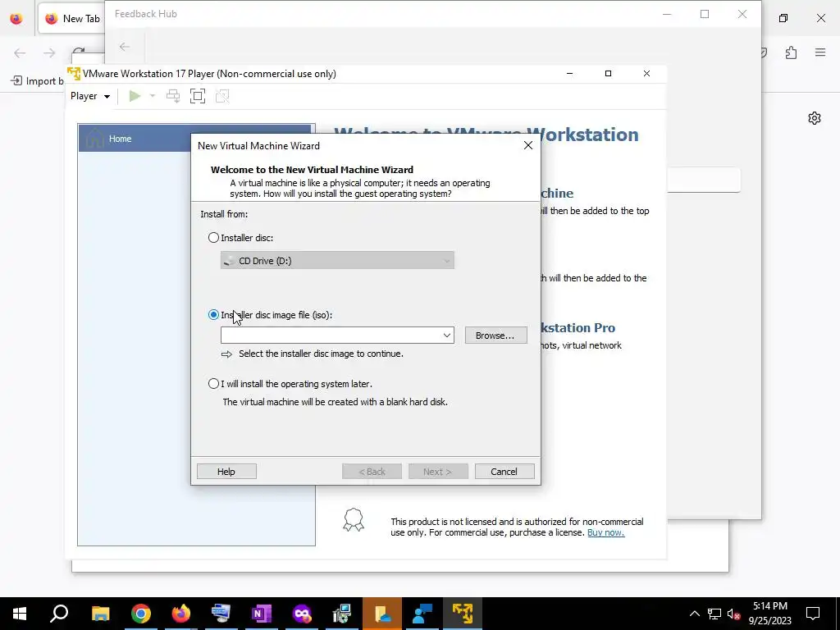Open the CD Drive (D:) dropdown

(x=337, y=260)
